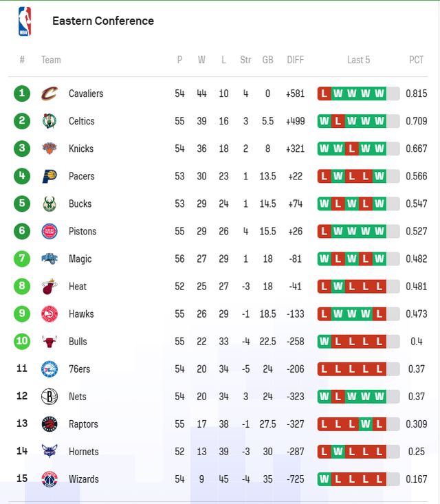
Task: Click the Wizards team logo
Action: pos(49,479)
